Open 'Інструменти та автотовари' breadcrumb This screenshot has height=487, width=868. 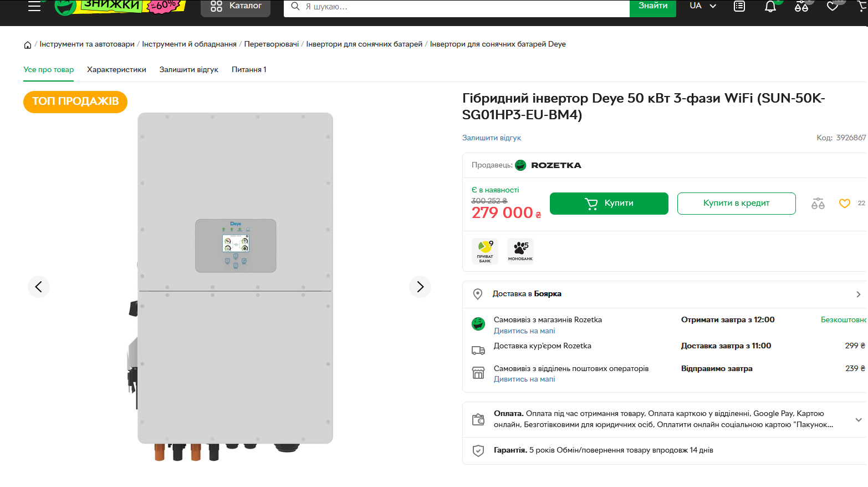tap(87, 44)
